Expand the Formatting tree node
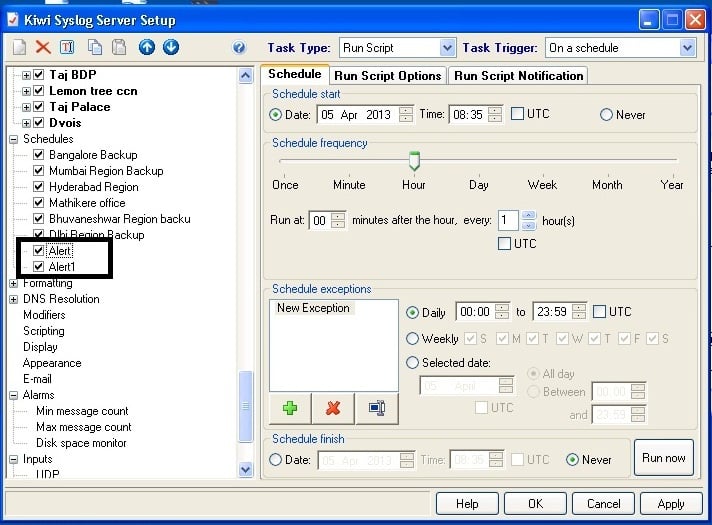 (14, 283)
